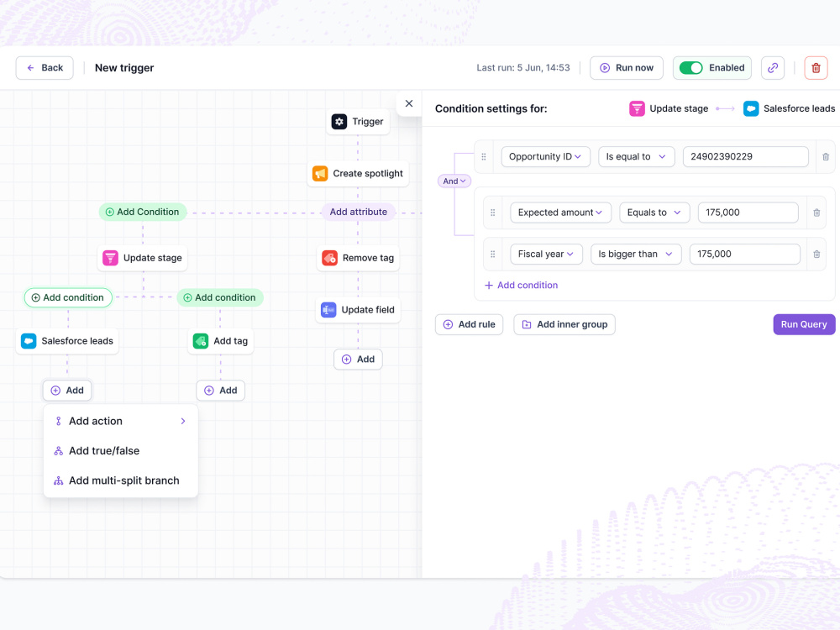The height and width of the screenshot is (630, 840).
Task: Open the Expected amount field dropdown
Action: tap(560, 213)
